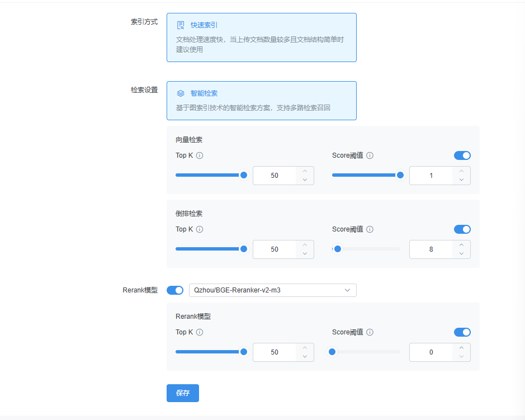Click info icon beside 倒排检索 Score阈值

point(370,229)
